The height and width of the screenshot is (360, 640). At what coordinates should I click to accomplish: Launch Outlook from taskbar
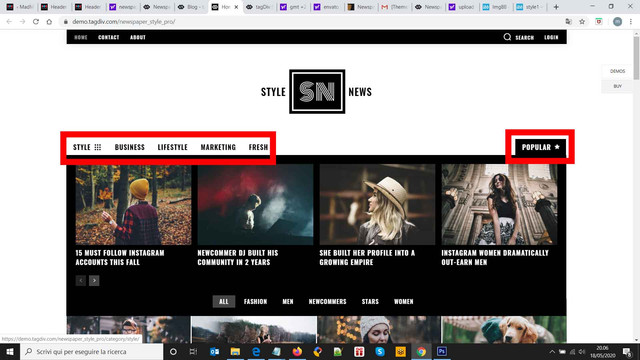coord(214,351)
